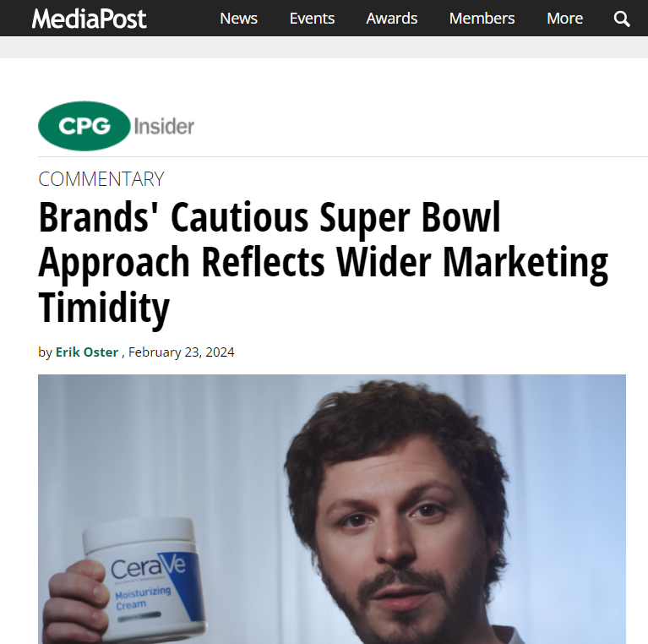This screenshot has height=644, width=648.
Task: Click the white jar lid in photo
Action: click(139, 533)
